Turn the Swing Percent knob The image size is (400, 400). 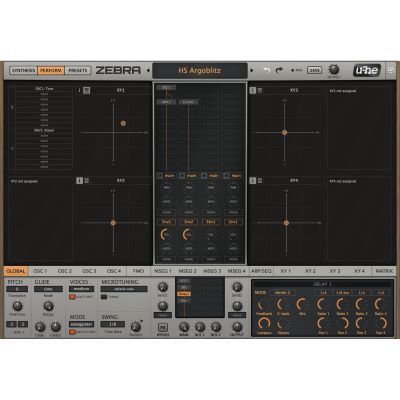click(x=135, y=326)
